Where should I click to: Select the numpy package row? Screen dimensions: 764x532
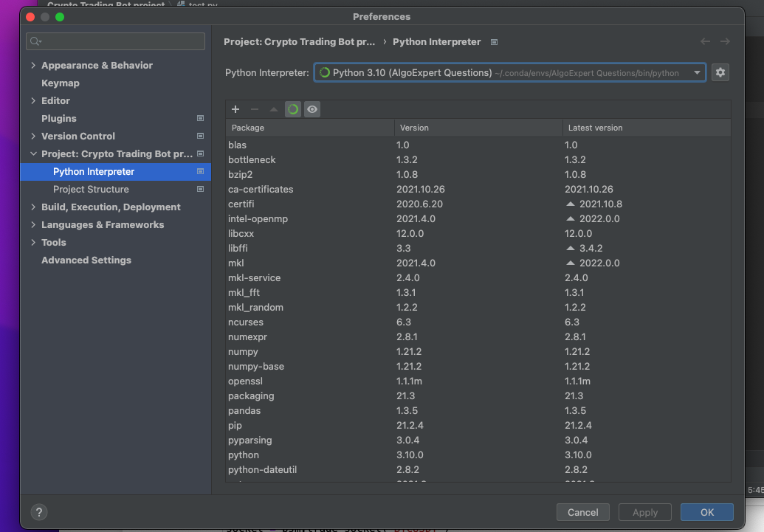click(x=244, y=352)
